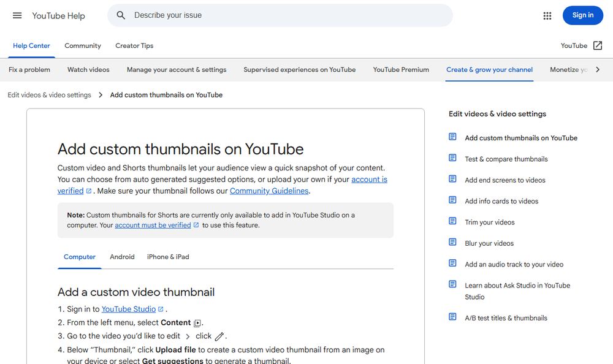Click 'account must be verified' link in note
The height and width of the screenshot is (364, 613).
(x=153, y=226)
